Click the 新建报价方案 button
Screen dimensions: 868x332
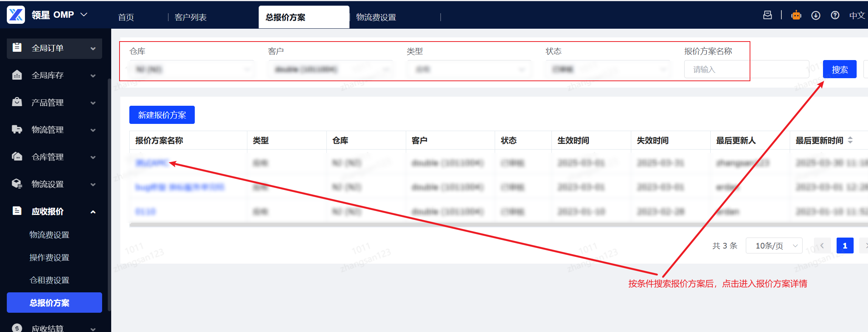tap(162, 115)
